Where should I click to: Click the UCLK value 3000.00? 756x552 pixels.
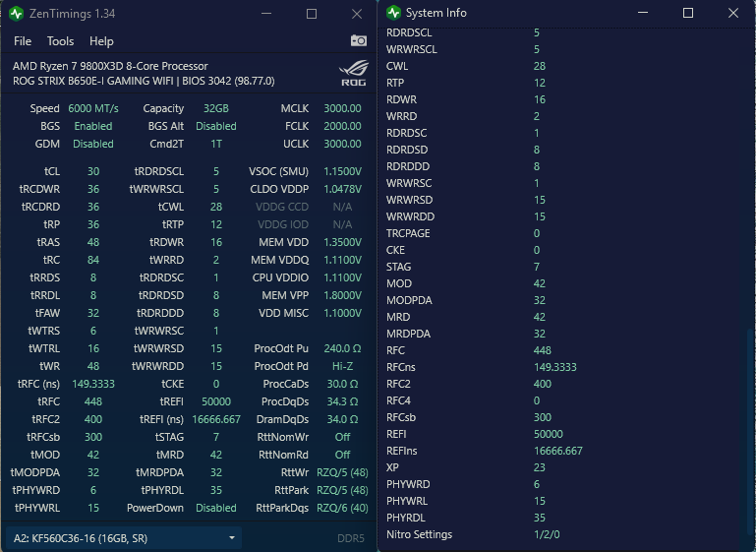click(342, 144)
